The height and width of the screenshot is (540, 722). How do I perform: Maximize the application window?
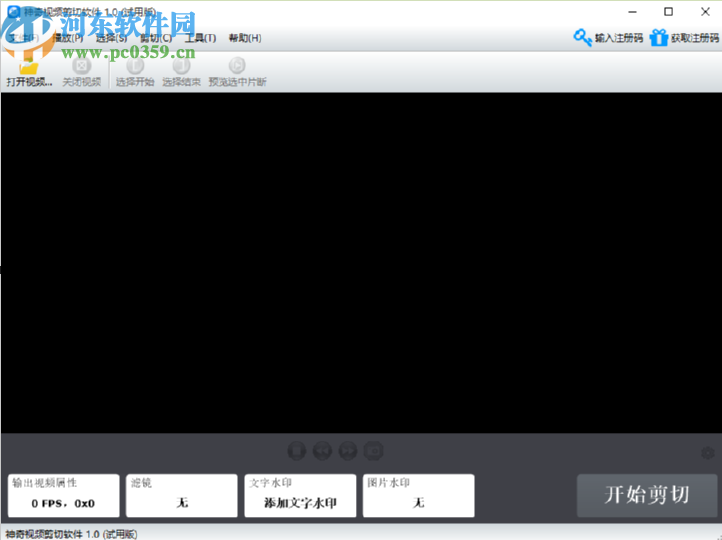click(669, 12)
